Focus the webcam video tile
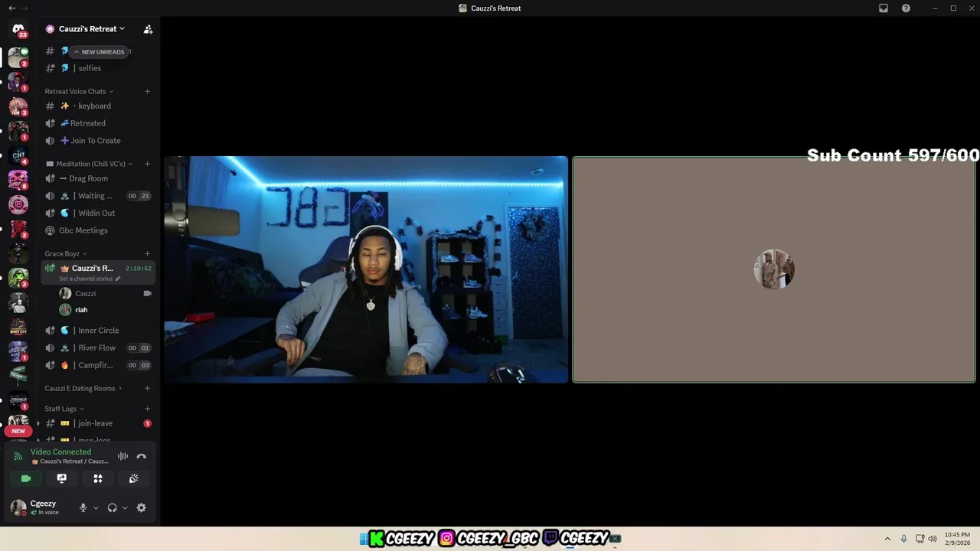Screen dimensions: 980x551 click(x=366, y=269)
